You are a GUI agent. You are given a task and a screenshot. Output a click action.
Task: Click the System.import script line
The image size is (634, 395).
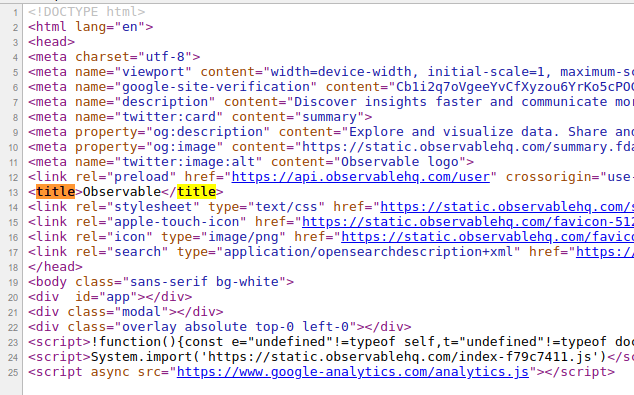(x=331, y=357)
